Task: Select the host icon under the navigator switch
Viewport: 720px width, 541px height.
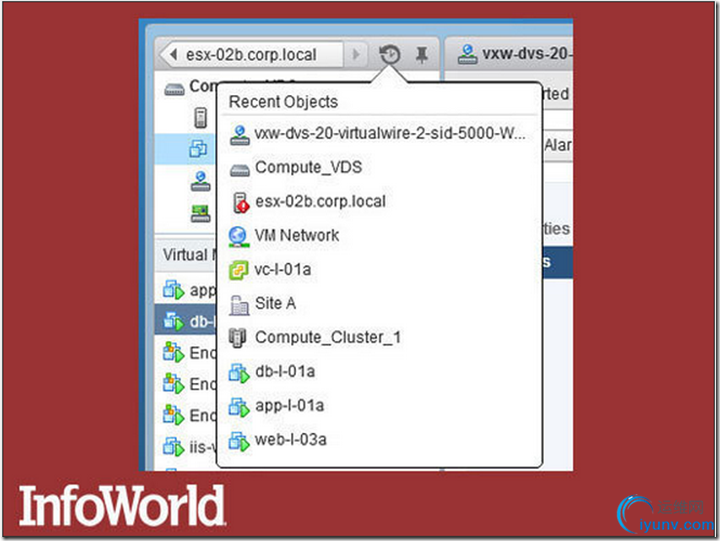Action: (200, 117)
